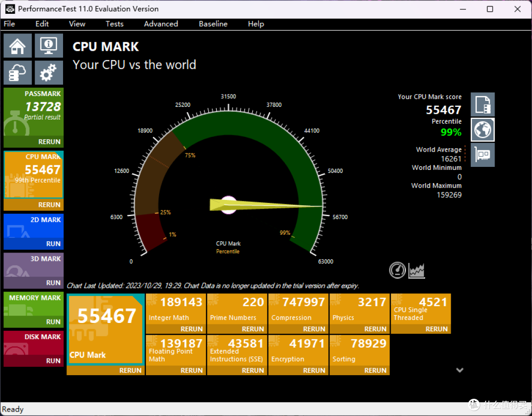This screenshot has width=532, height=416.
Task: Open the System Information monitor icon
Action: pos(49,45)
